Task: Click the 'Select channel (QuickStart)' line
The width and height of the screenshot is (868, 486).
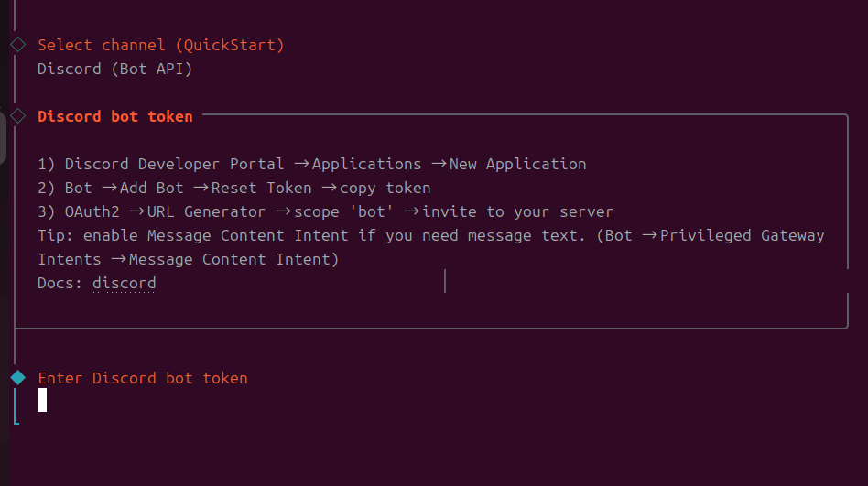Action: coord(161,45)
